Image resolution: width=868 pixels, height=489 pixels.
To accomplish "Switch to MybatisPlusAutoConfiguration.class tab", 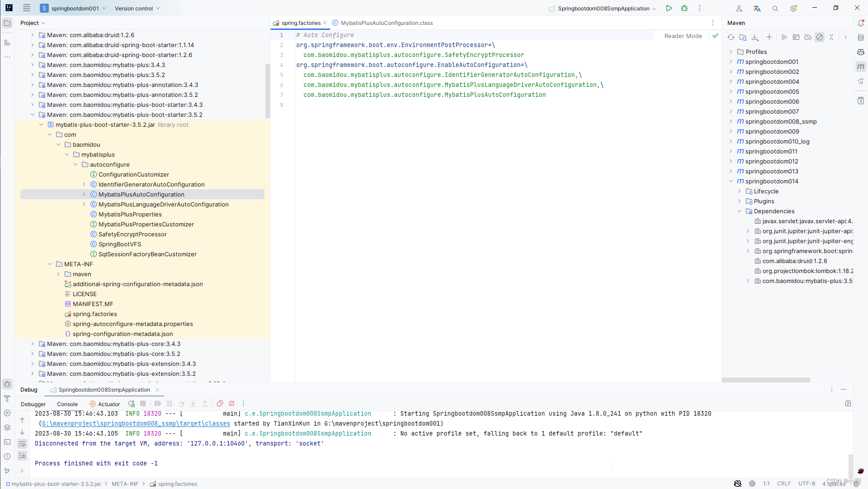I will click(383, 23).
